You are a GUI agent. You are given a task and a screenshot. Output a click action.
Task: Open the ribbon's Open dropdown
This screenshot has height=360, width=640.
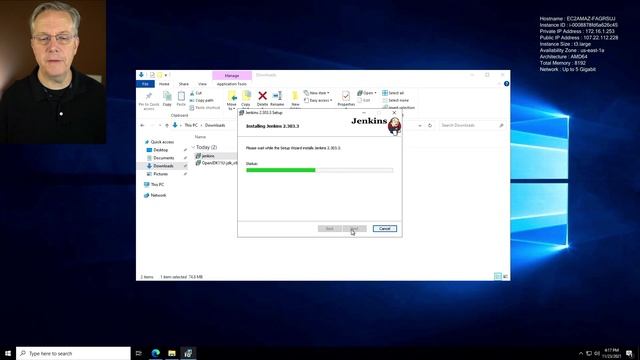tap(367, 93)
